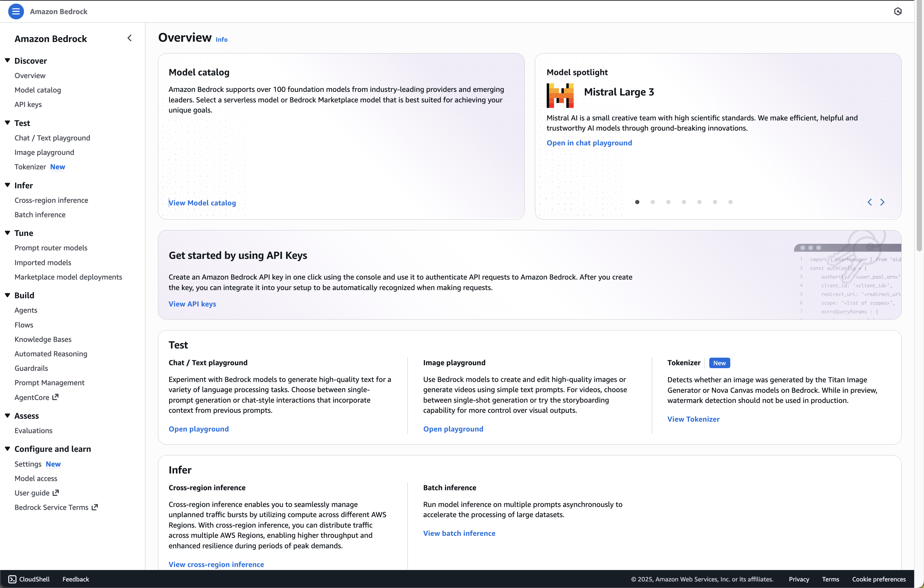Click View Model catalog link

[x=202, y=203]
